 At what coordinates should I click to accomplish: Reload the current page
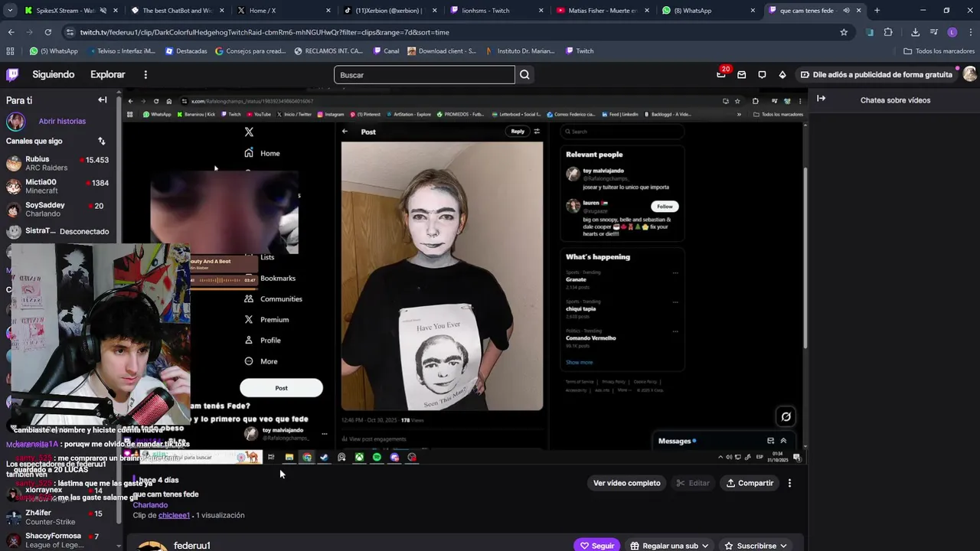coord(47,32)
